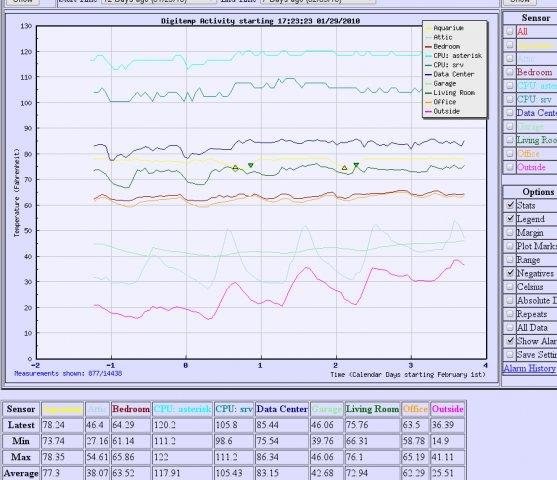Enable the Absolute option checkbox

click(x=510, y=300)
